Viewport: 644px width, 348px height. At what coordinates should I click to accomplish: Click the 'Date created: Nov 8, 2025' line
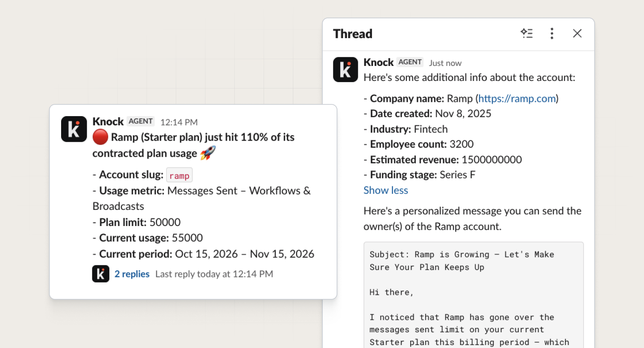tap(427, 114)
